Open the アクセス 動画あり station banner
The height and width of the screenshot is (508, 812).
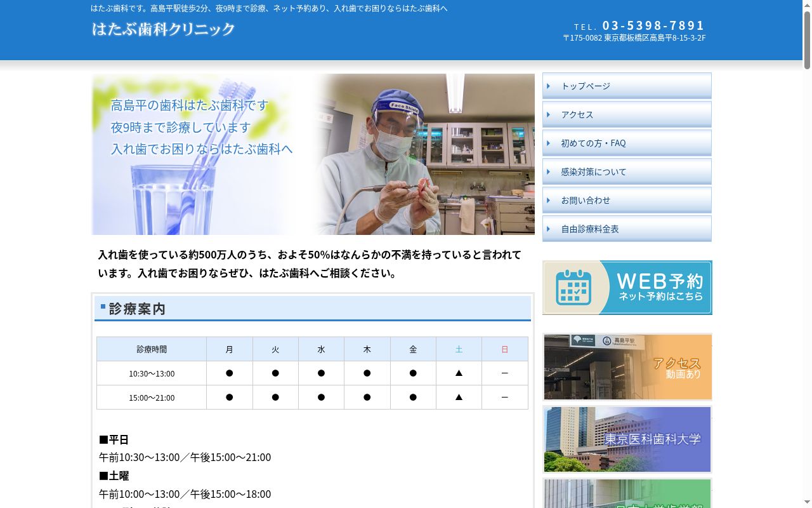(627, 367)
